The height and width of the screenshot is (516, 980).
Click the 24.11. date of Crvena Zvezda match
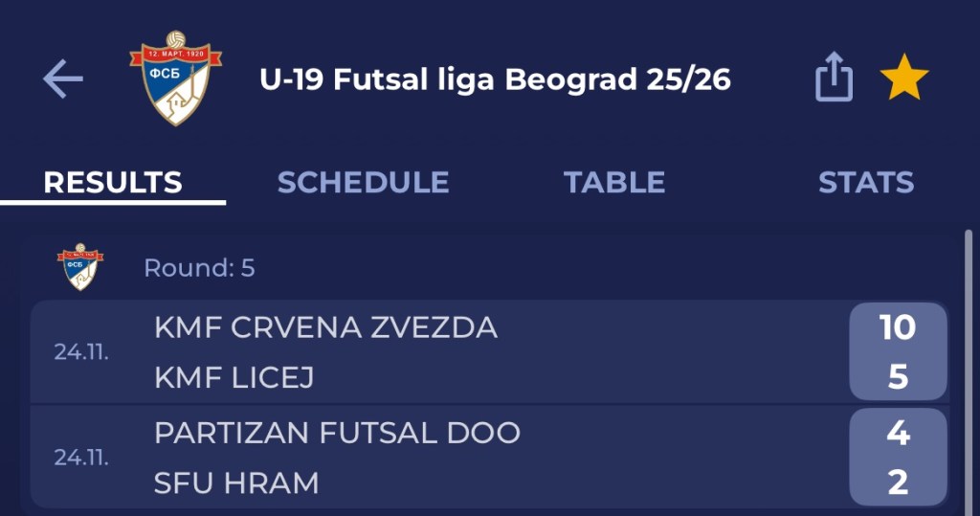pos(81,352)
